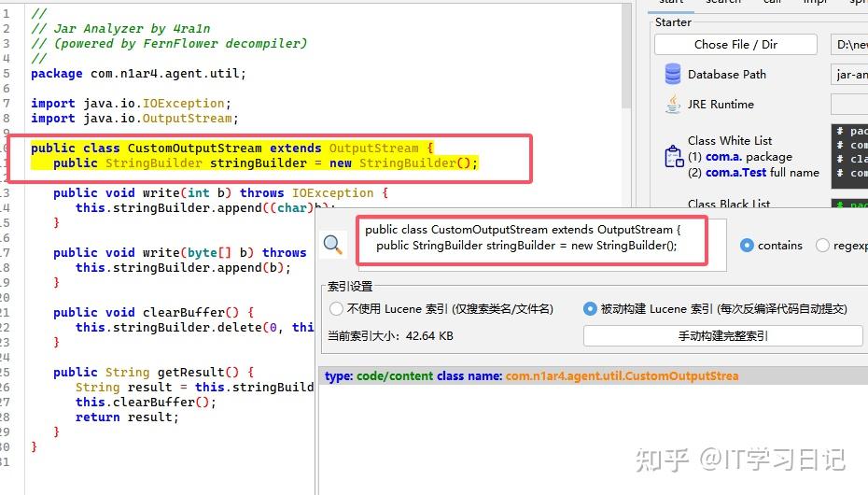Click the Database Path cylinder icon

tap(673, 74)
